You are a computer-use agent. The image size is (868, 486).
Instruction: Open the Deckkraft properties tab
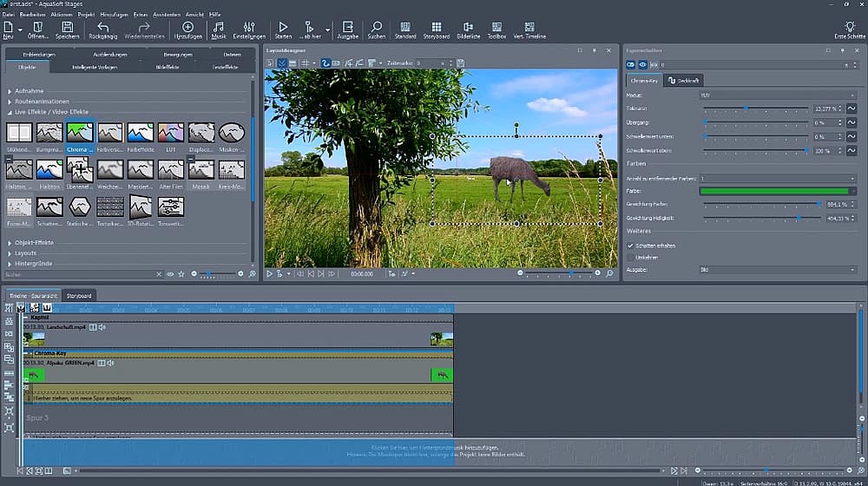click(684, 80)
